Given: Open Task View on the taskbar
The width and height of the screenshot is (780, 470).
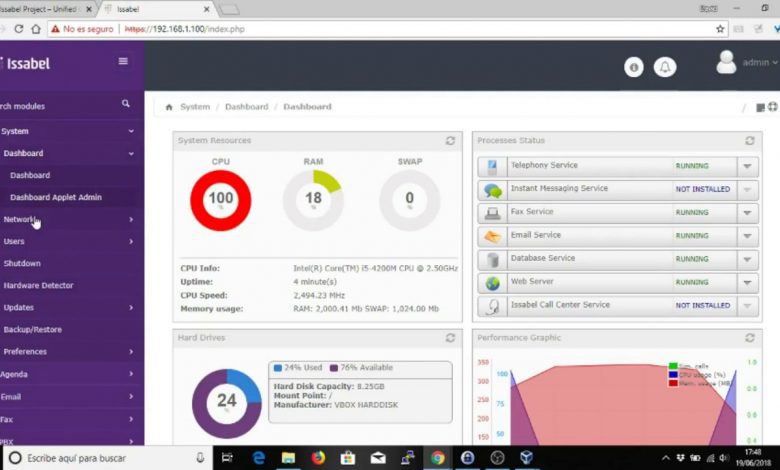Looking at the screenshot, I should pos(227,458).
